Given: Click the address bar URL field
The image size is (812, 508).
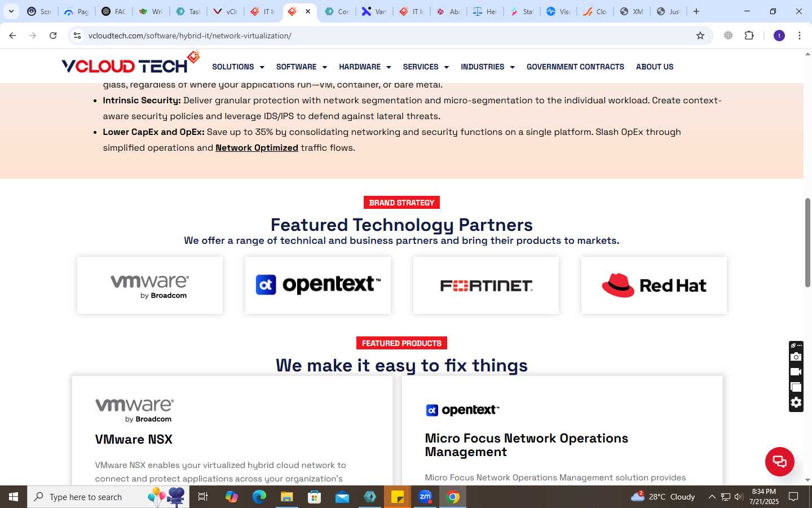Looking at the screenshot, I should point(389,36).
